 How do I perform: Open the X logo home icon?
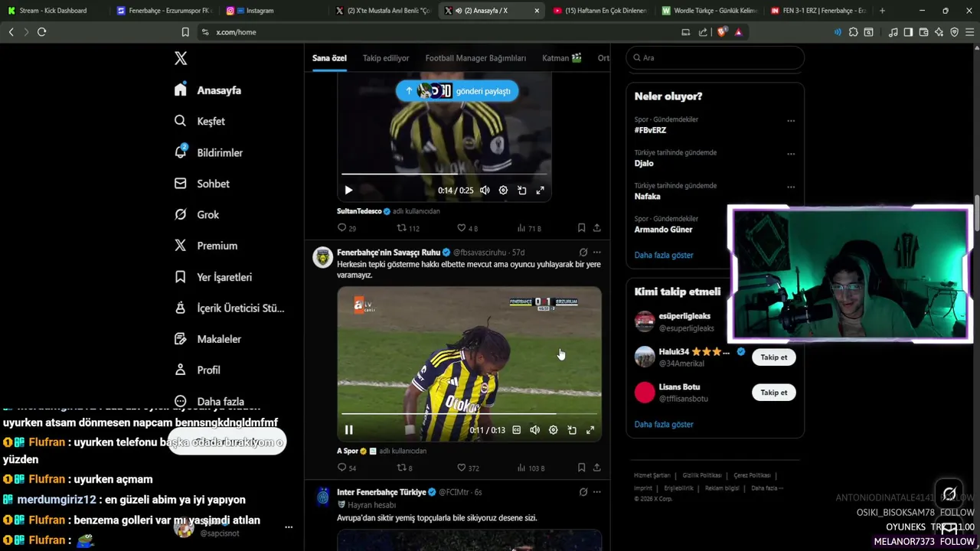(x=181, y=58)
